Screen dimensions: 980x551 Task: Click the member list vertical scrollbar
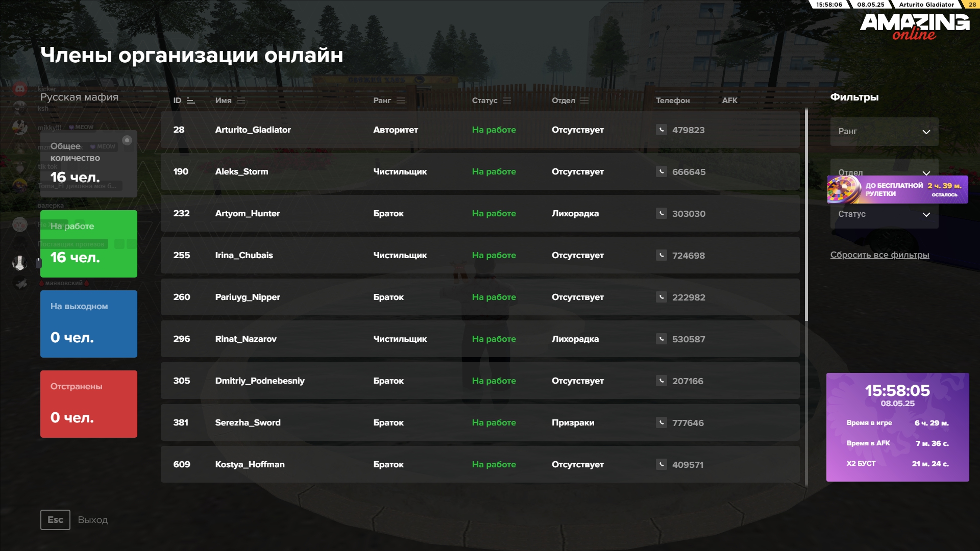coord(806,214)
